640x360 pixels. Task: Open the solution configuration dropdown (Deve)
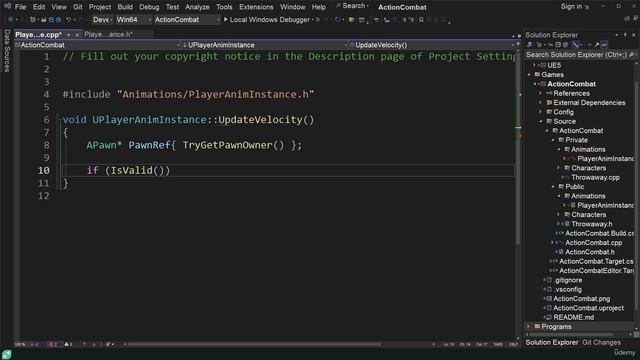pos(102,20)
